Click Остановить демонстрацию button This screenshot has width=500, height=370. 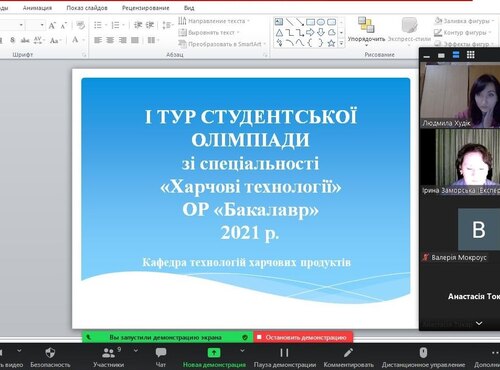[303, 337]
